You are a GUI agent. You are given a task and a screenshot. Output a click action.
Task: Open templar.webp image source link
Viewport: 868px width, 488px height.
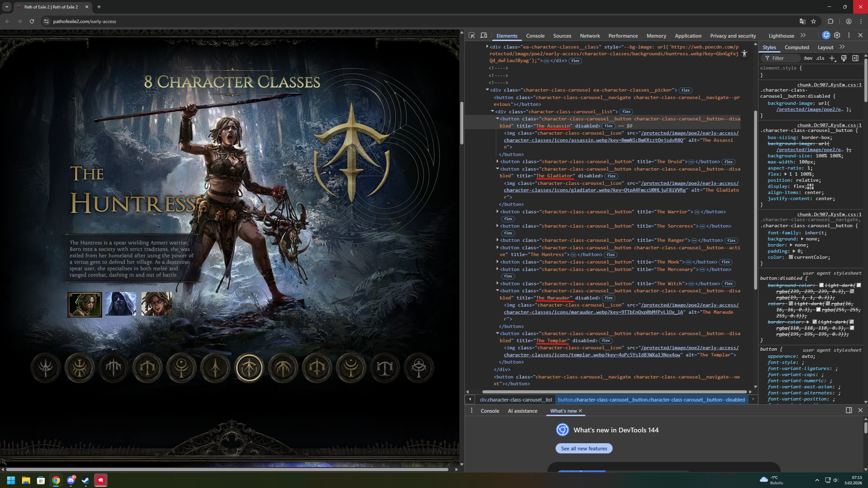click(621, 351)
